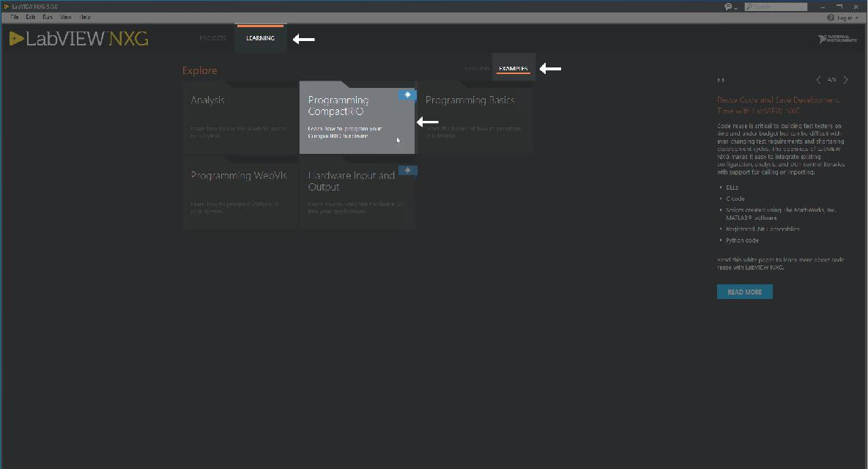The width and height of the screenshot is (868, 469).
Task: Open the Programming Basics tile
Action: pos(474,117)
